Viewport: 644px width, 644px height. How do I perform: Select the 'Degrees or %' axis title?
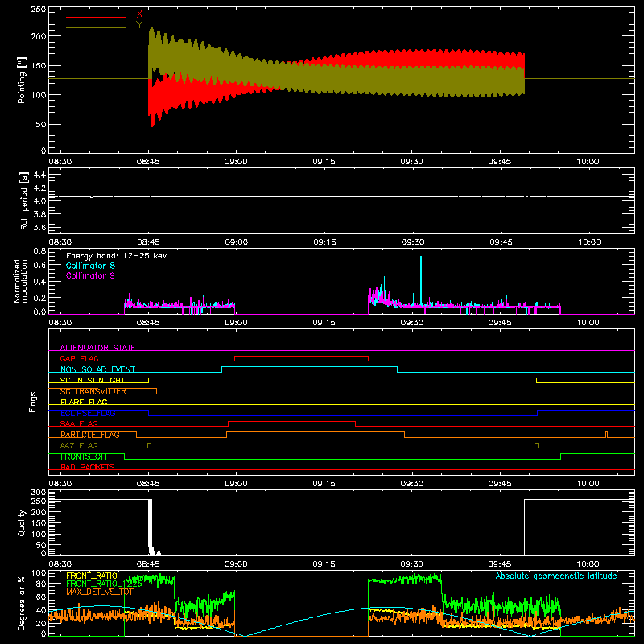22,603
